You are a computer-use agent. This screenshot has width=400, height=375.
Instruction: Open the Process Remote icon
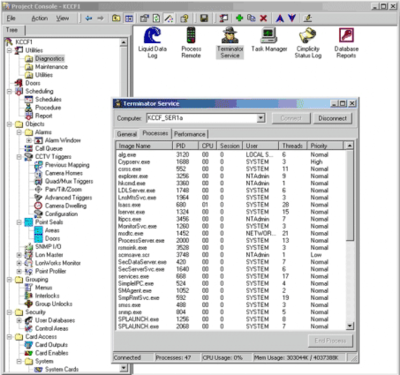191,43
